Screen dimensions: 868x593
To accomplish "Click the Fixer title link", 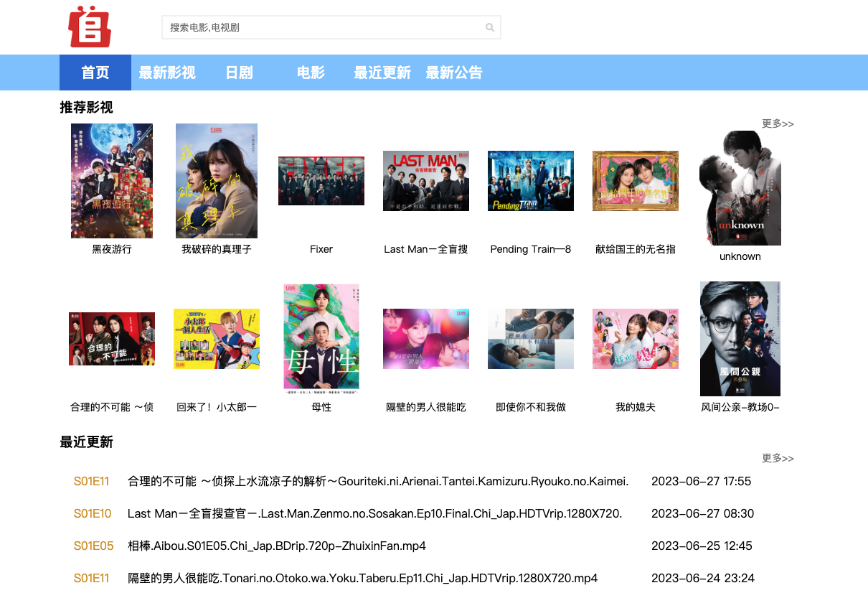I will tap(321, 249).
